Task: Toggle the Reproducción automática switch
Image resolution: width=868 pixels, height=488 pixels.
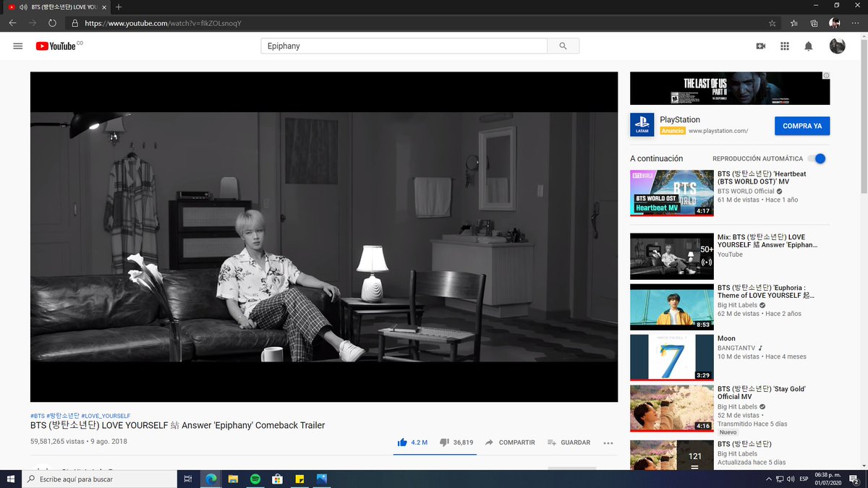Action: coord(817,158)
